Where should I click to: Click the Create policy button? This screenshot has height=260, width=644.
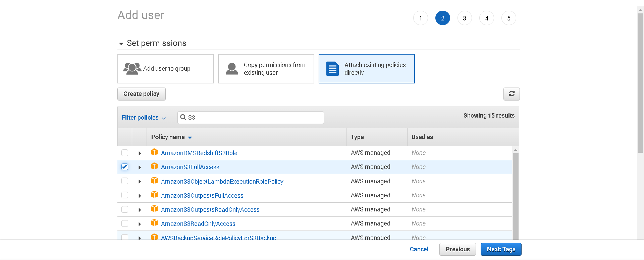coord(141,94)
